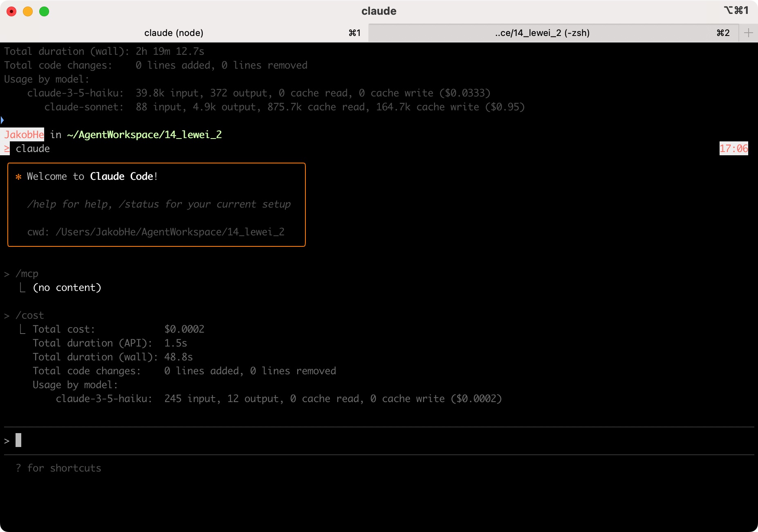Click the red close window button

pyautogui.click(x=11, y=11)
